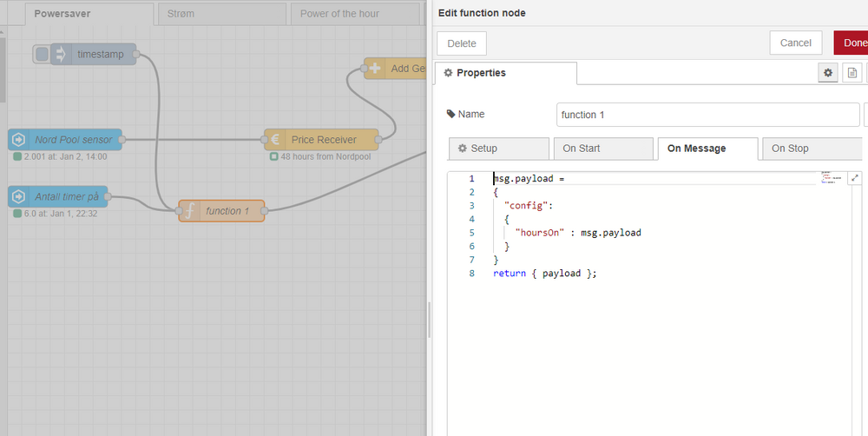This screenshot has height=436, width=868.
Task: Click the code editor minimap thumbnail
Action: point(832,177)
